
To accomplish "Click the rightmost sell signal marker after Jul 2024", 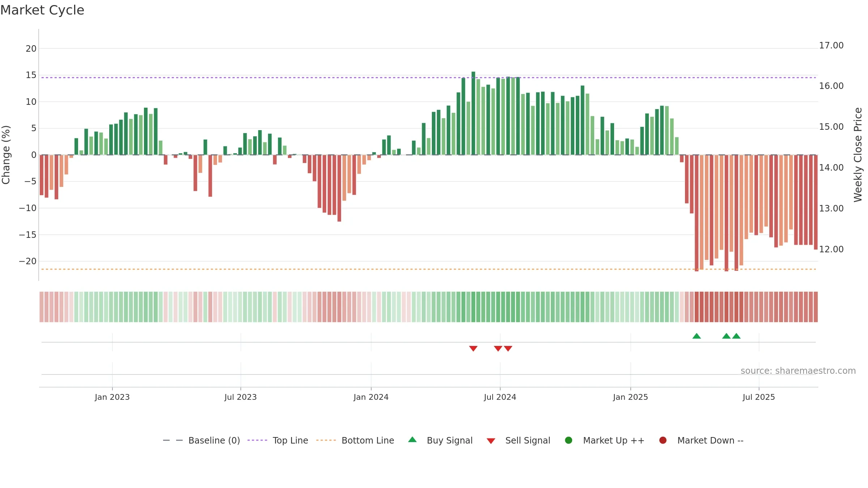I will [x=508, y=348].
